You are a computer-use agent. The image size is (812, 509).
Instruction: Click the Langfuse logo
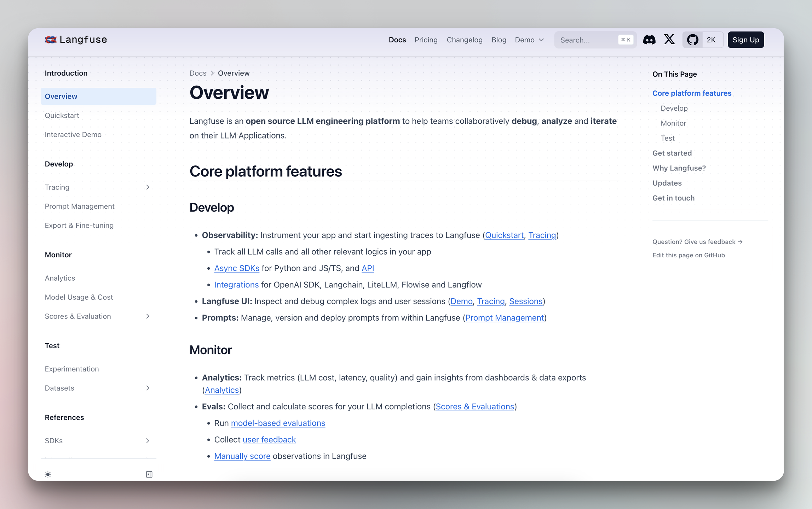tap(76, 40)
